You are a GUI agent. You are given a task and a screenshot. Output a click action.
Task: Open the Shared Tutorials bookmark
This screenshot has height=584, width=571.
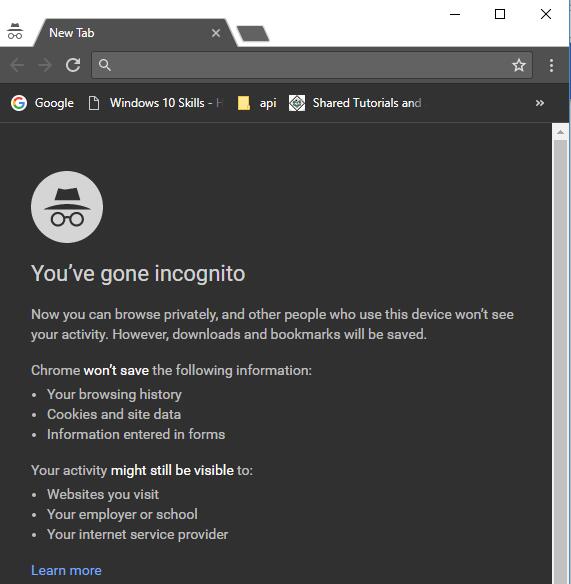point(355,103)
